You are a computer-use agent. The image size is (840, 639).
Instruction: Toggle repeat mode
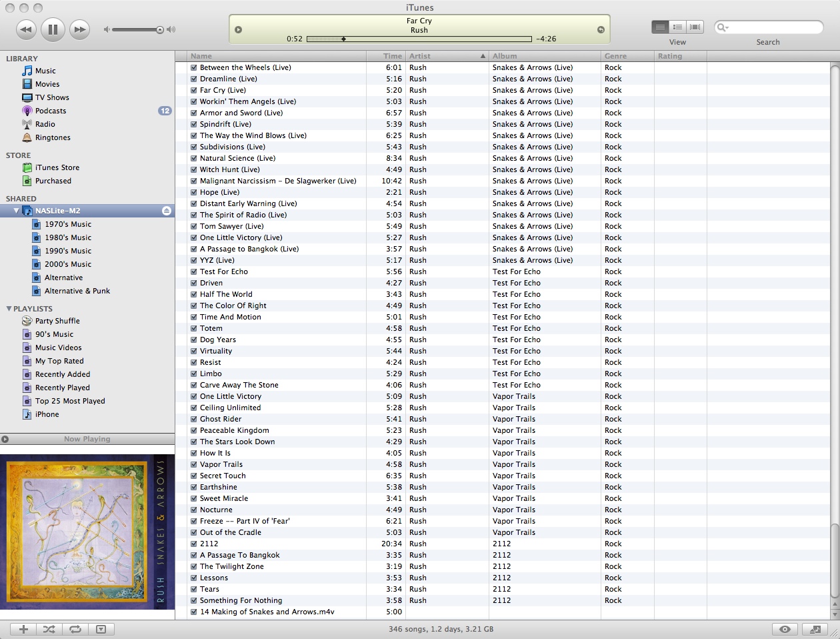75,629
